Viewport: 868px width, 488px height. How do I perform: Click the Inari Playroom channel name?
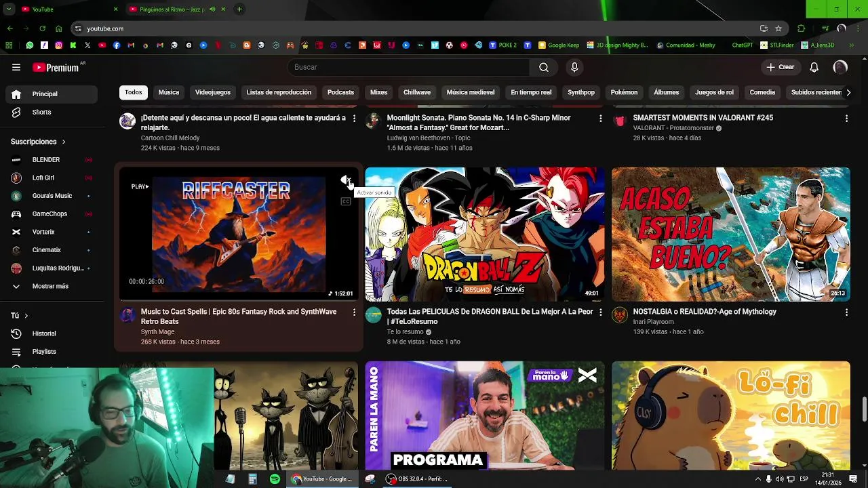point(653,322)
